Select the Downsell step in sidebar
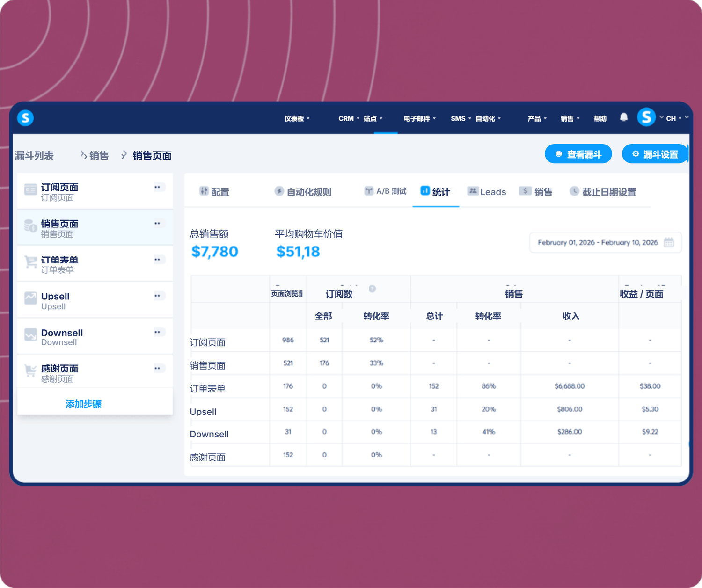 coord(95,336)
